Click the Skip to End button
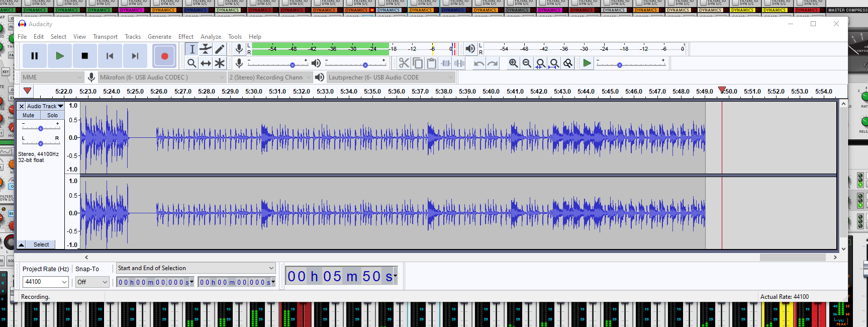Screen dimensions: 868x327 coord(135,56)
